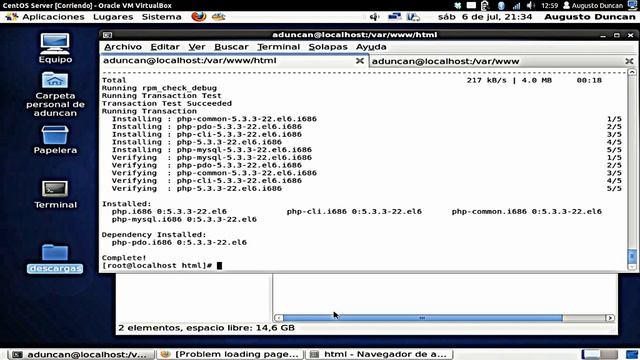This screenshot has height=360, width=640.
Task: Click the workspace switcher in bottom panel
Action: tap(600, 354)
